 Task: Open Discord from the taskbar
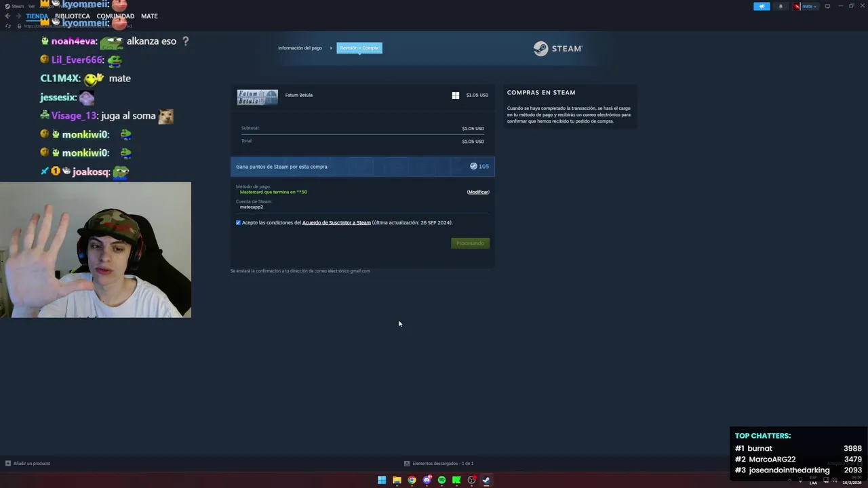[x=427, y=481]
